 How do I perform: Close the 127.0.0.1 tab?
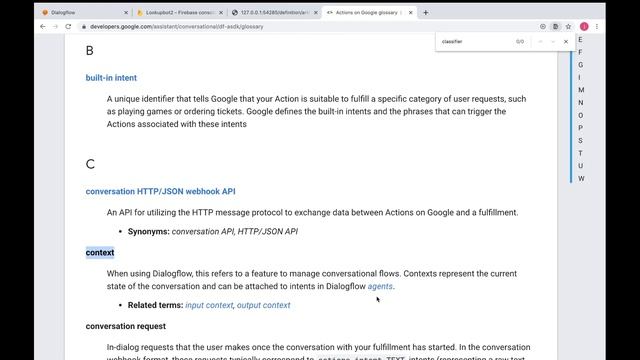coord(316,13)
